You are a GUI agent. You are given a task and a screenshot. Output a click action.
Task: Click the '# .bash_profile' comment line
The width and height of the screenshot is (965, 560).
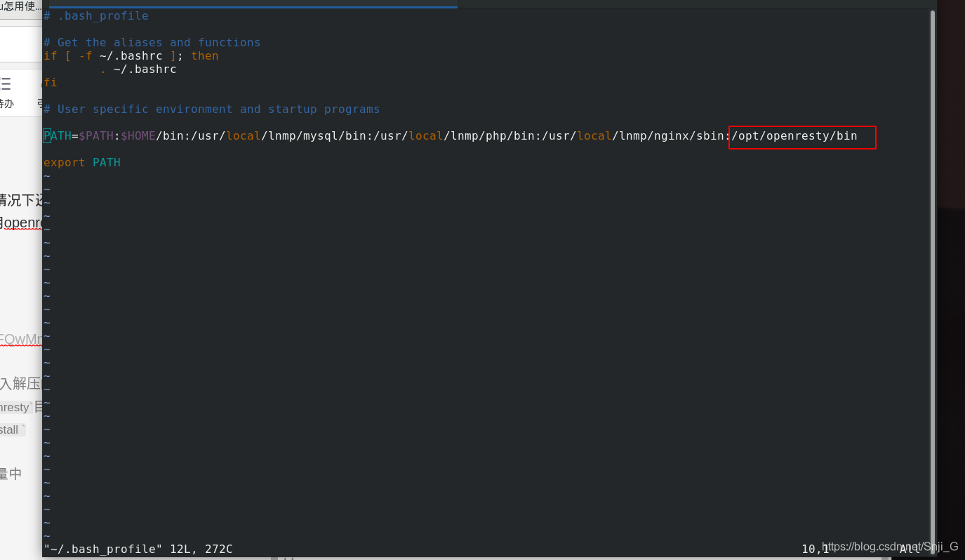point(96,15)
